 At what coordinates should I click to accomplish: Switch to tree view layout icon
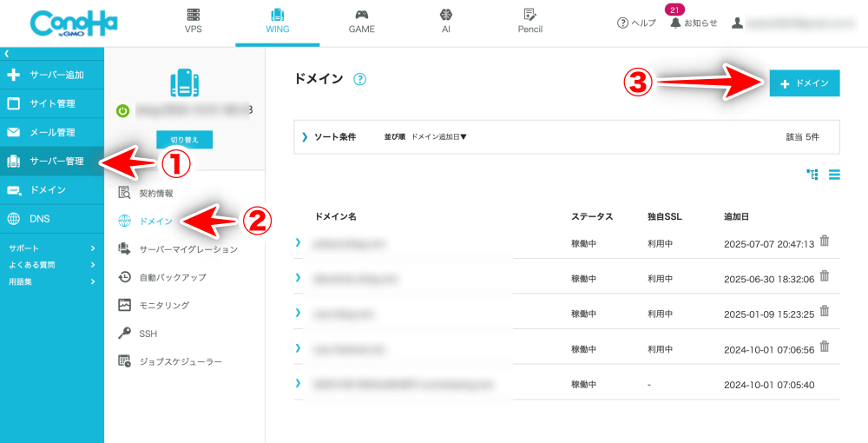coord(812,175)
